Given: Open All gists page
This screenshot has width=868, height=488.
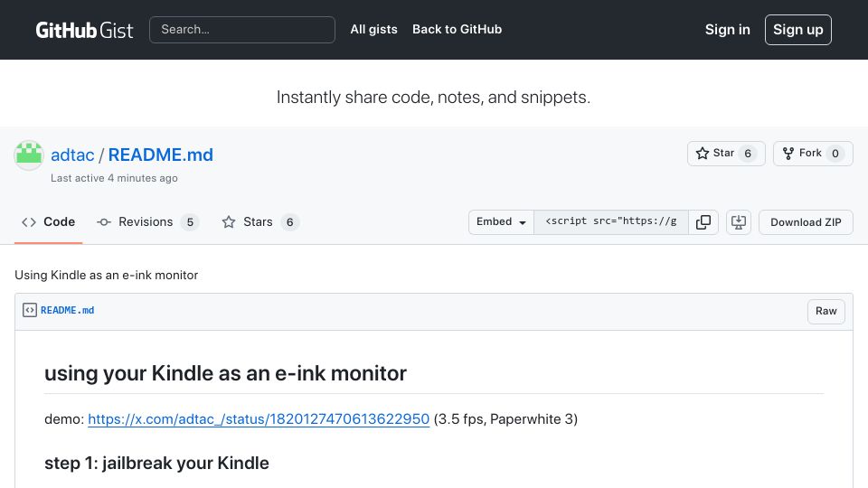Looking at the screenshot, I should point(373,29).
